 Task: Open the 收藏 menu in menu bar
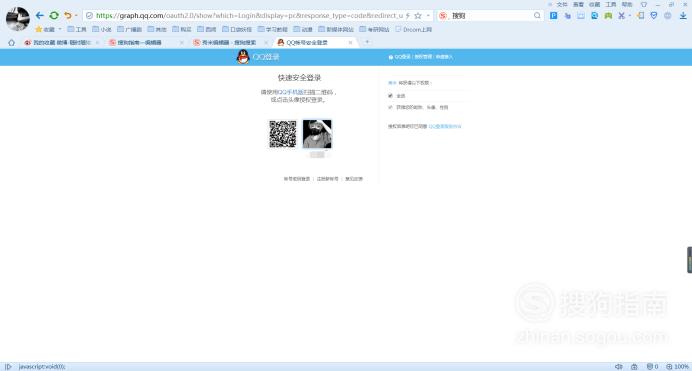pyautogui.click(x=594, y=4)
